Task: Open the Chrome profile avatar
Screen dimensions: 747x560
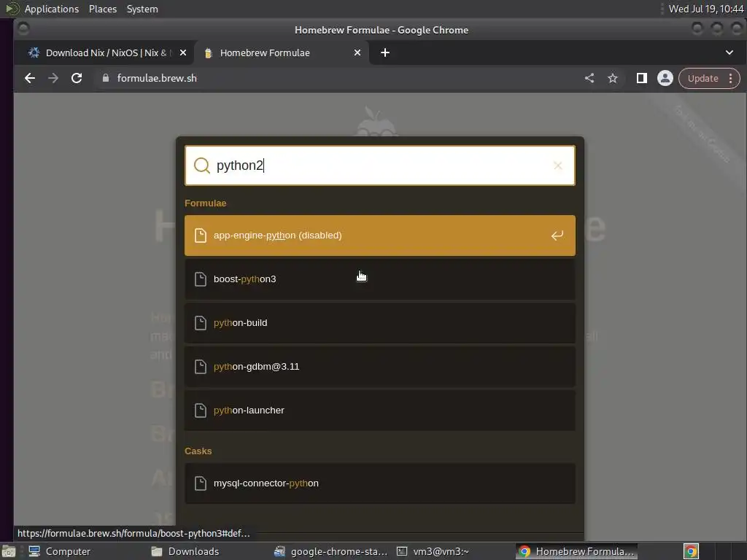Action: 665,78
